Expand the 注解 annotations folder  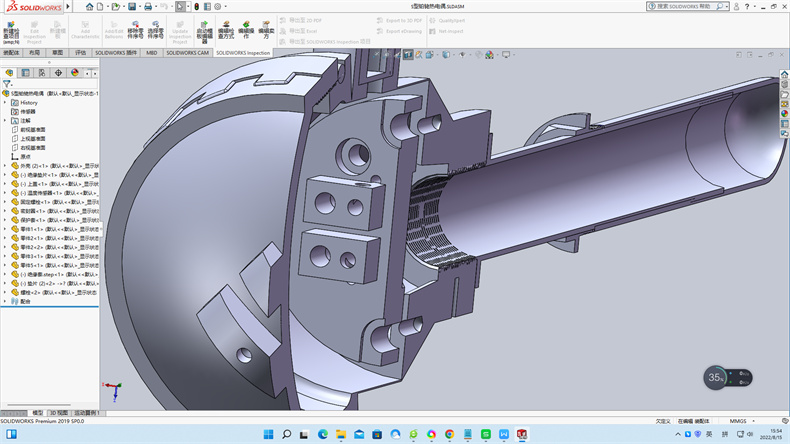coord(6,120)
